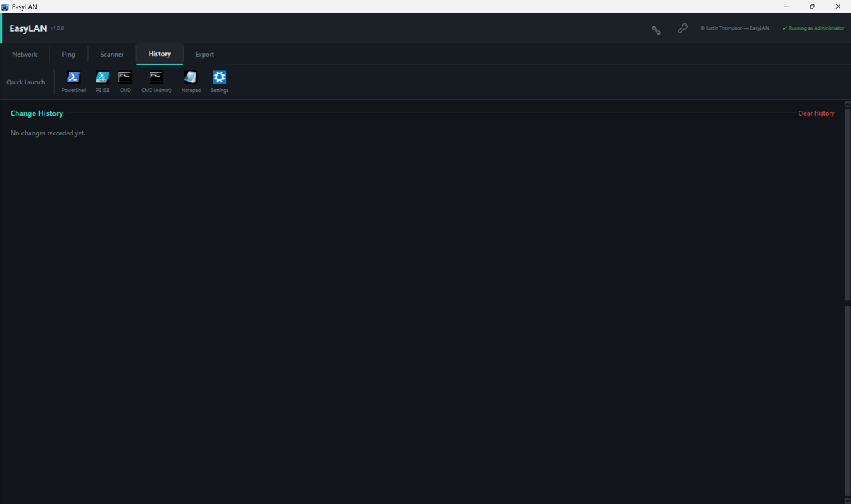851x504 pixels.
Task: Restore down the EasyLAN window
Action: 812,6
